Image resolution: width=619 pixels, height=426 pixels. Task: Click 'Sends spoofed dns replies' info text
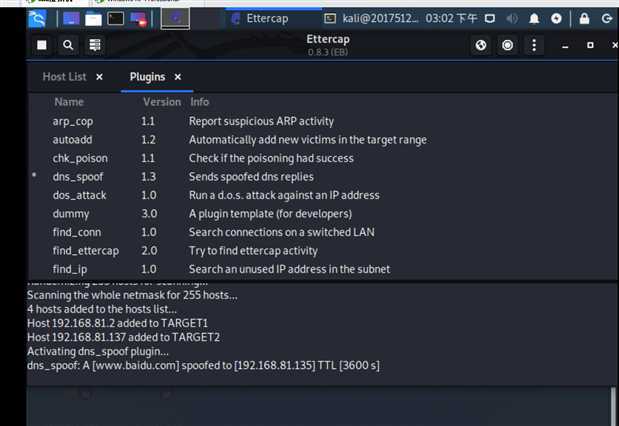[251, 176]
